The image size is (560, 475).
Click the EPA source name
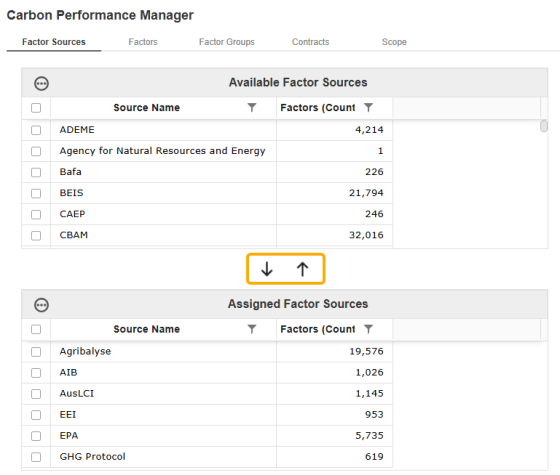(69, 436)
